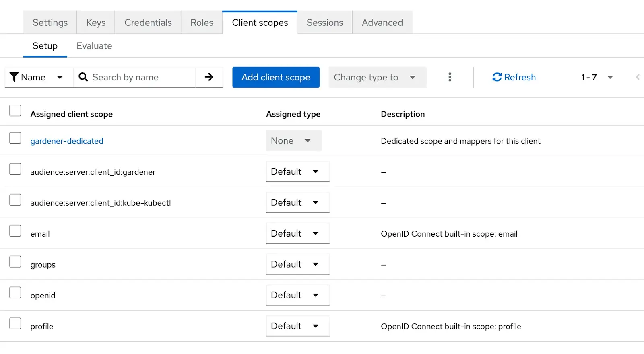
Task: Click the Refresh link text
Action: click(520, 77)
